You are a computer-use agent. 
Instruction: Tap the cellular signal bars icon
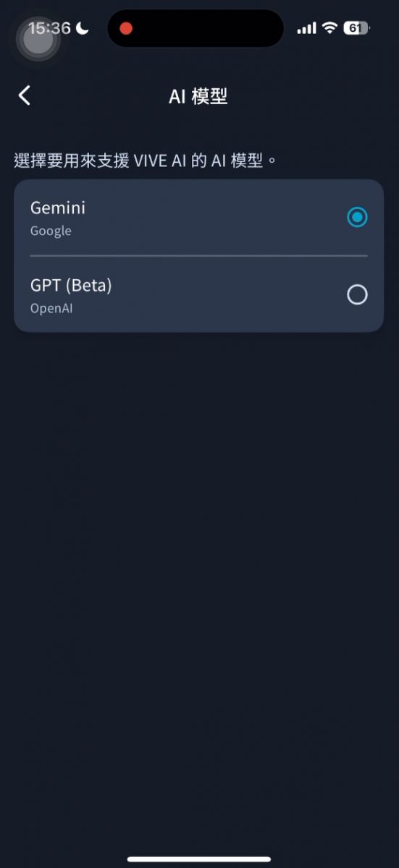click(x=307, y=29)
